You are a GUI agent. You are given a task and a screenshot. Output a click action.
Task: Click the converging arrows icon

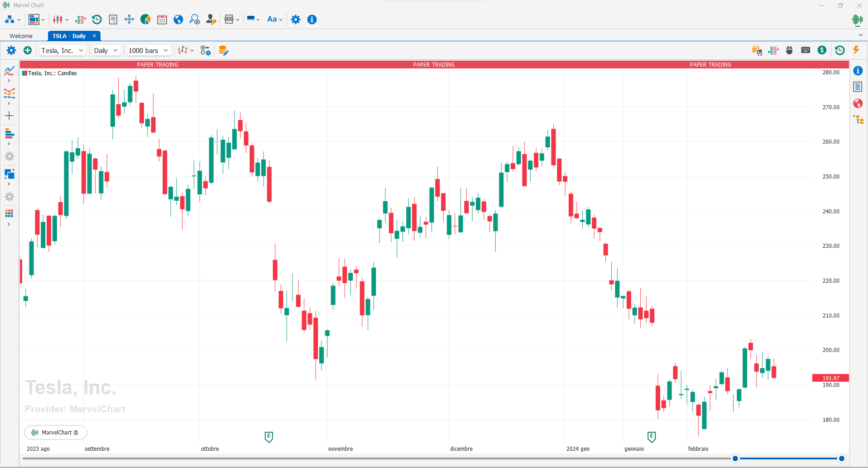(x=129, y=19)
